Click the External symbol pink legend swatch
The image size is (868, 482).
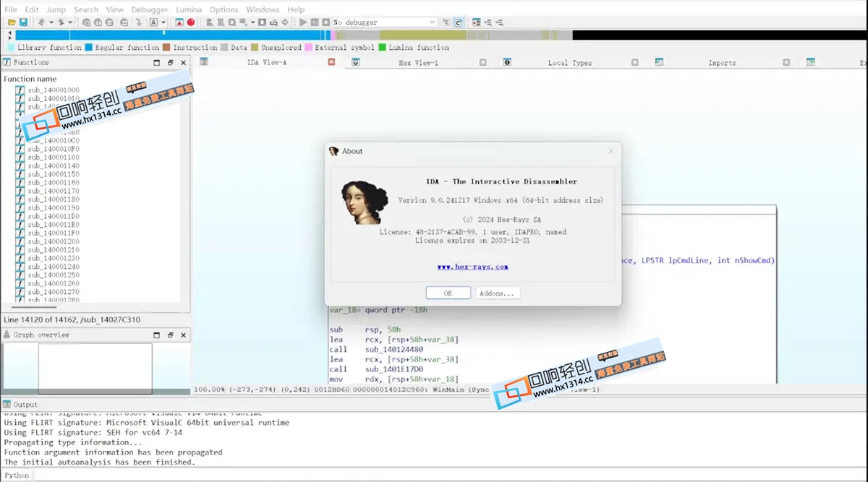308,48
